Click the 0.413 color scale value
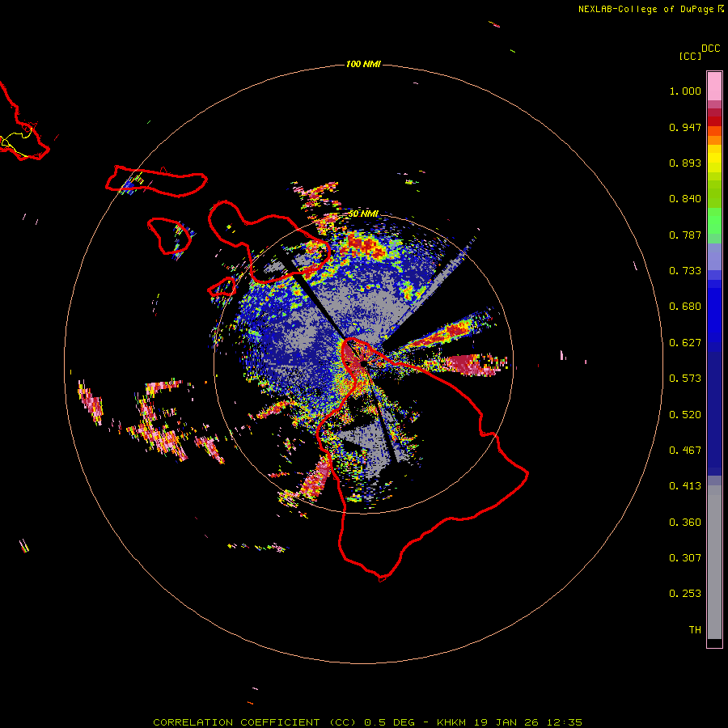This screenshot has width=728, height=728. [685, 486]
